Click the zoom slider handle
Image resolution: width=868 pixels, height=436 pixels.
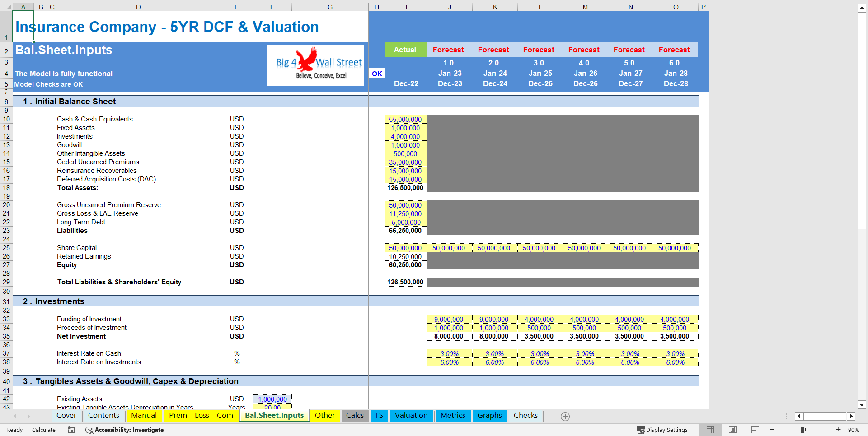[802, 430]
